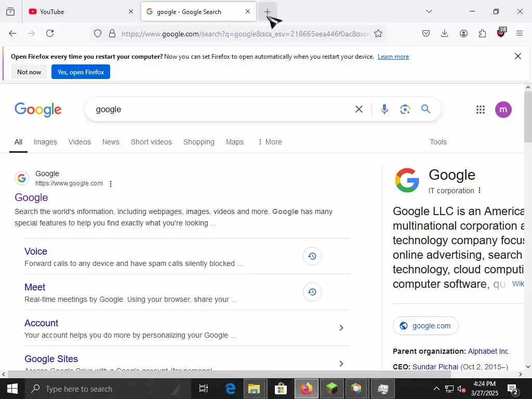
Task: Open Alphabet Inc. link
Action: 488,351
